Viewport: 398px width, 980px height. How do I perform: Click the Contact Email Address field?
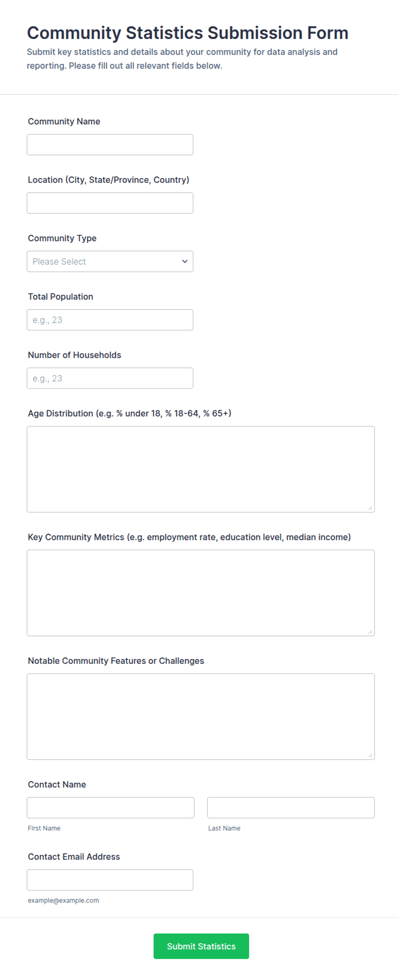point(110,880)
